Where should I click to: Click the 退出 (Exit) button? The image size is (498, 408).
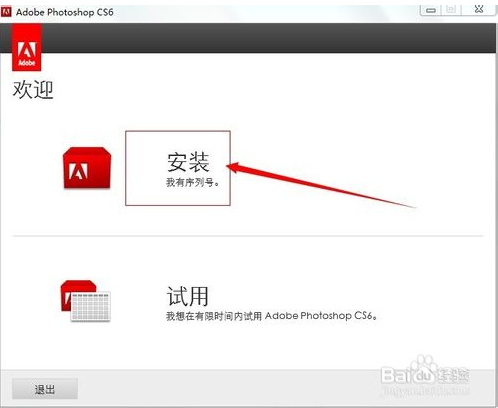45,389
